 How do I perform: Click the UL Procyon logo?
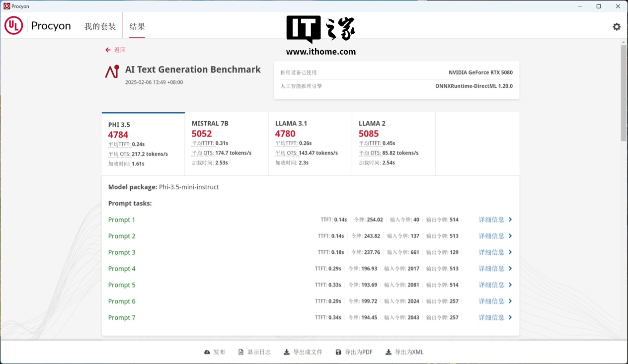(38, 26)
